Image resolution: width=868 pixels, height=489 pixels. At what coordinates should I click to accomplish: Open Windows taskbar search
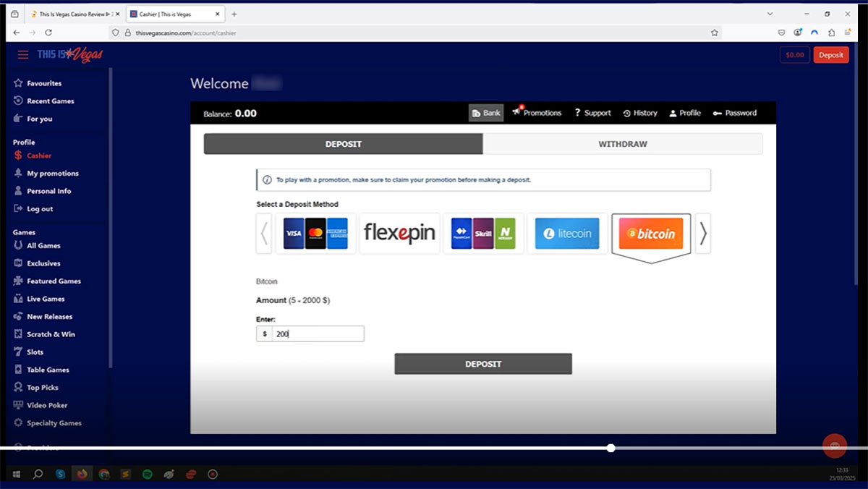tap(38, 475)
